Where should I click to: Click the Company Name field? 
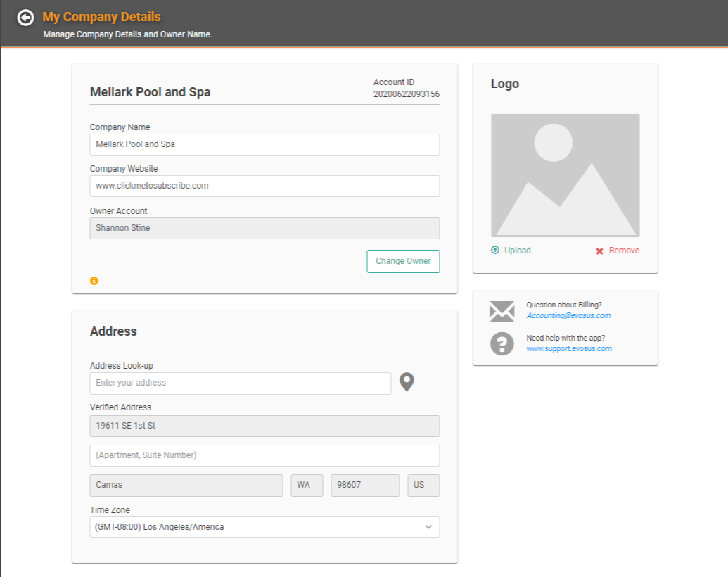tap(264, 144)
